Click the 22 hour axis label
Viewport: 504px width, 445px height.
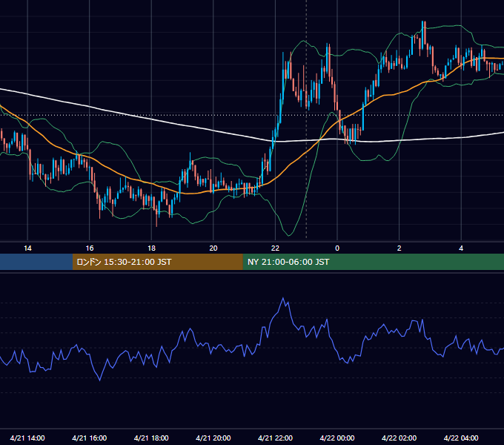275,248
